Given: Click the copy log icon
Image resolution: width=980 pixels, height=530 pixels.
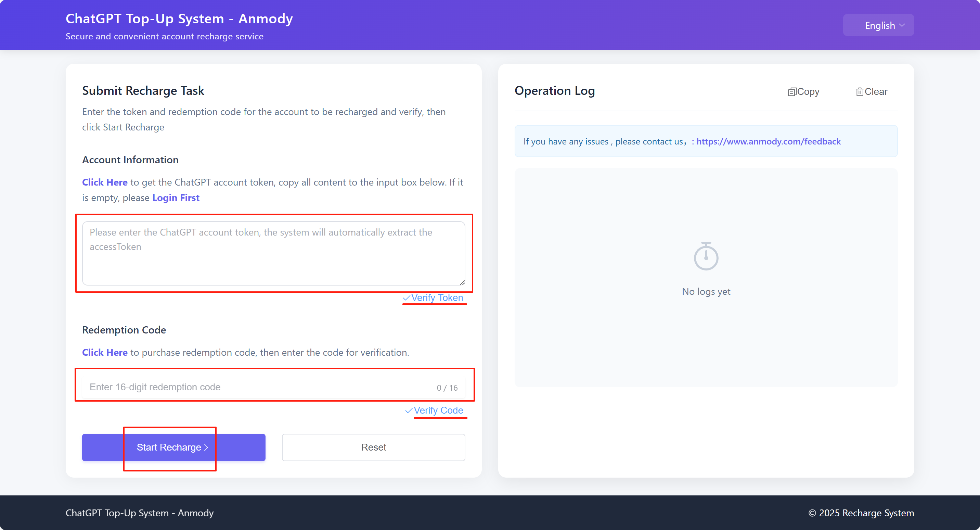Looking at the screenshot, I should pyautogui.click(x=792, y=92).
